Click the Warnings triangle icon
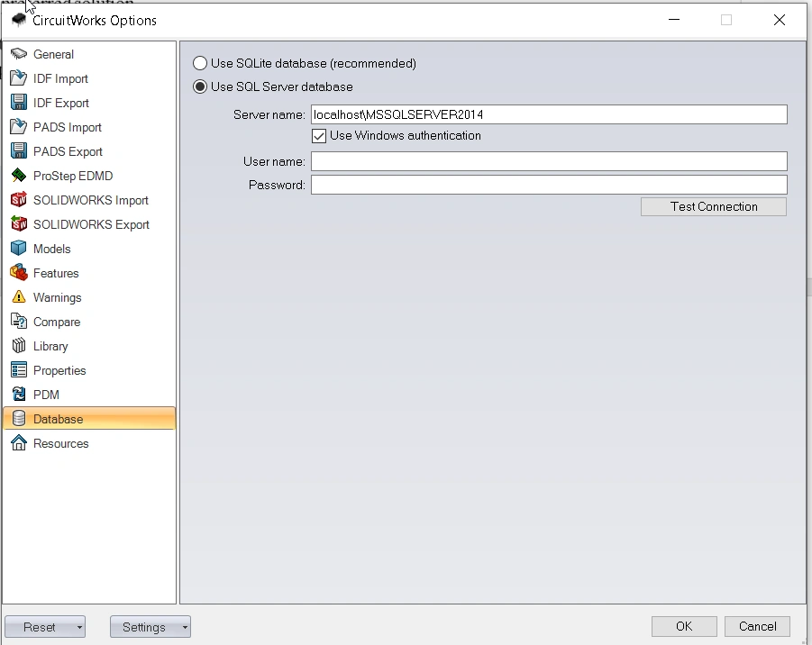This screenshot has height=645, width=812. click(x=19, y=297)
